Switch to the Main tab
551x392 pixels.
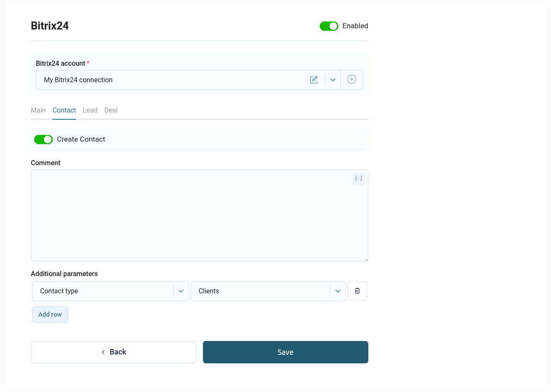[x=38, y=110]
